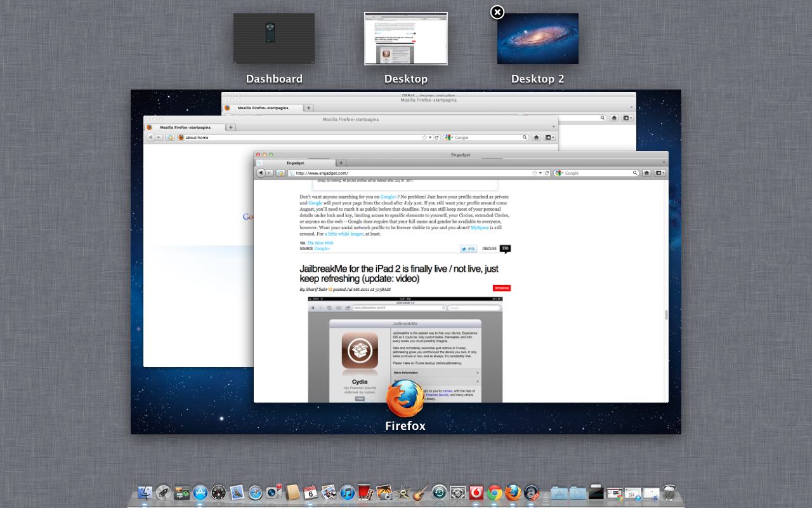812x508 pixels.
Task: Open Mission Control icon in Dock
Action: click(x=182, y=493)
